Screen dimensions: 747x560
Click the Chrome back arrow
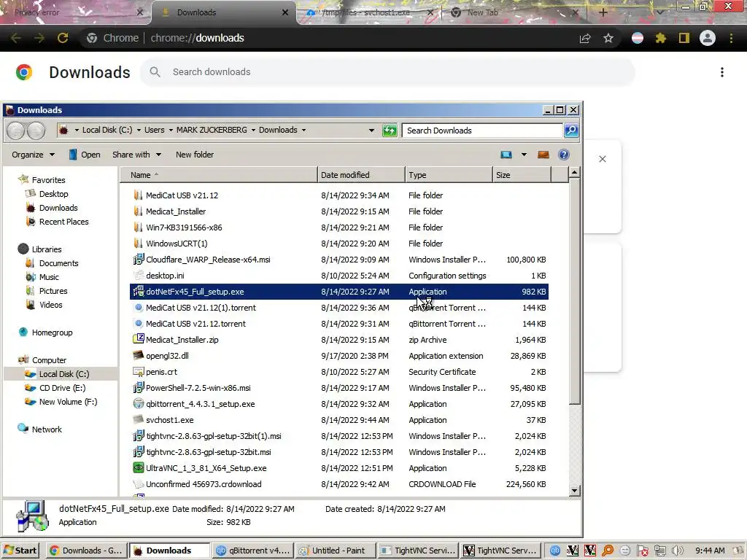(16, 38)
